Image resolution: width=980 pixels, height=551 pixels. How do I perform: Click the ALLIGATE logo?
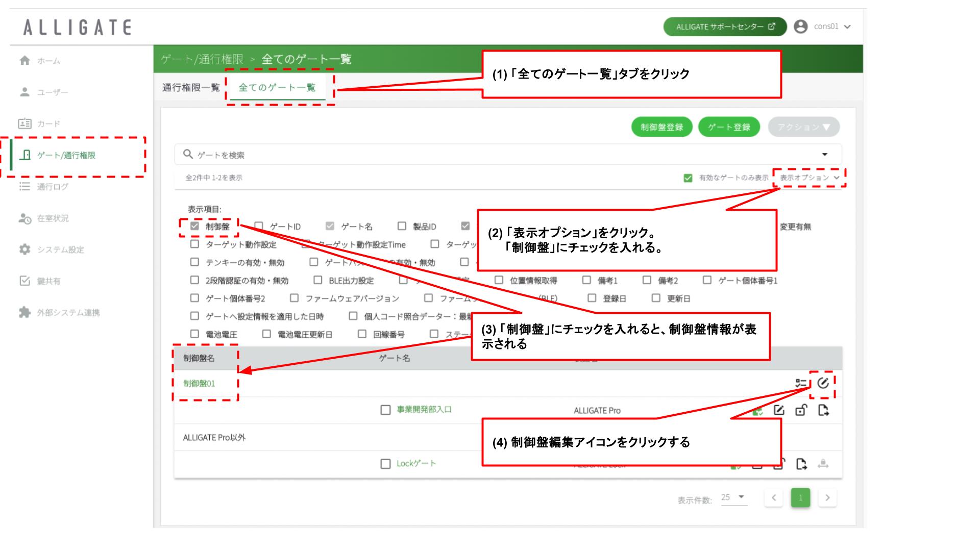click(78, 27)
